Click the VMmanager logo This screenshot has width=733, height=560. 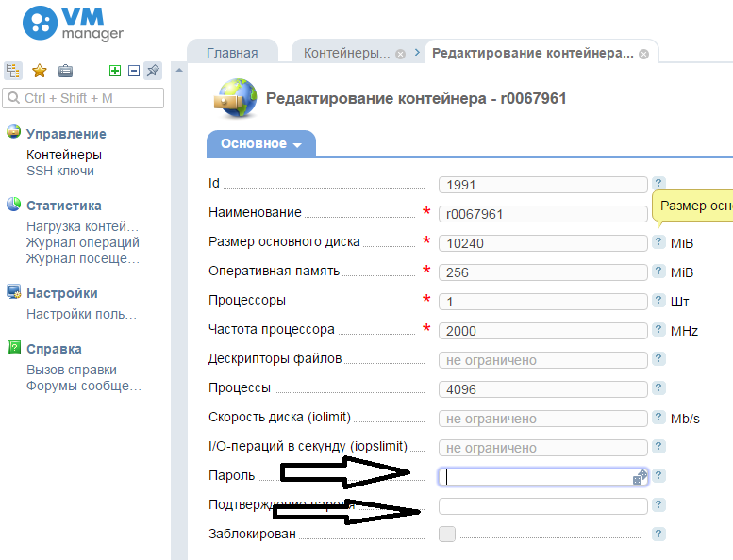pos(73,24)
